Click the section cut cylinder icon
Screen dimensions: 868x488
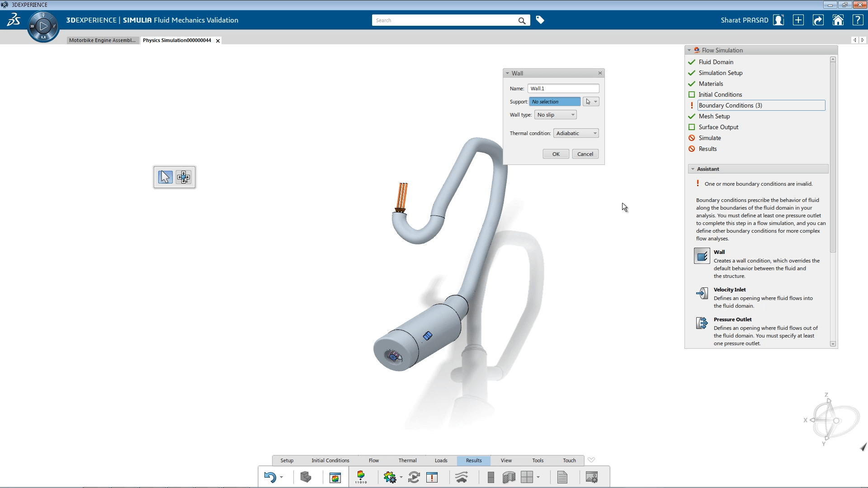click(x=509, y=477)
